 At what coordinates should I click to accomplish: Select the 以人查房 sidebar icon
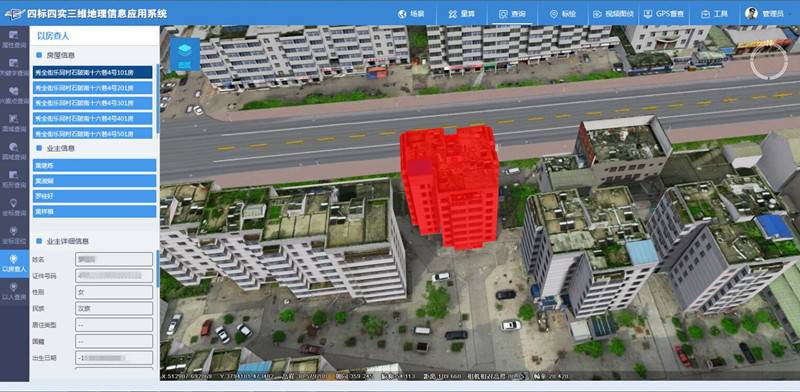pyautogui.click(x=14, y=291)
